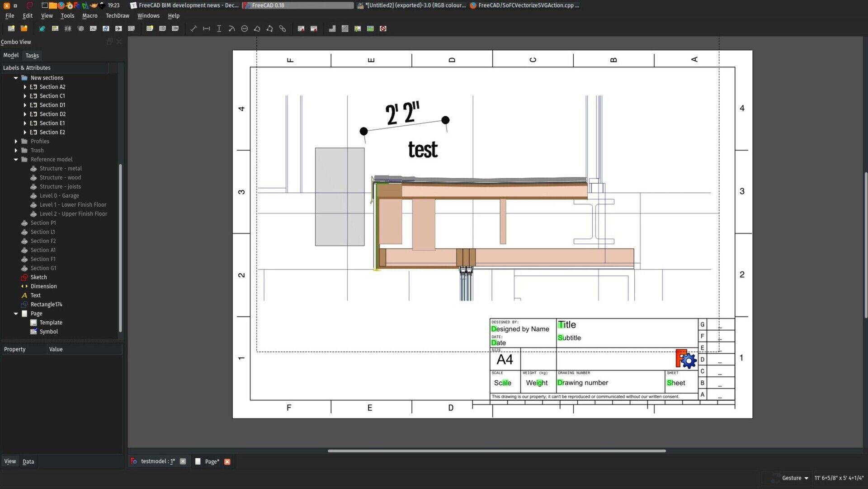868x489 pixels.
Task: Switch to the Model tab
Action: [x=11, y=56]
